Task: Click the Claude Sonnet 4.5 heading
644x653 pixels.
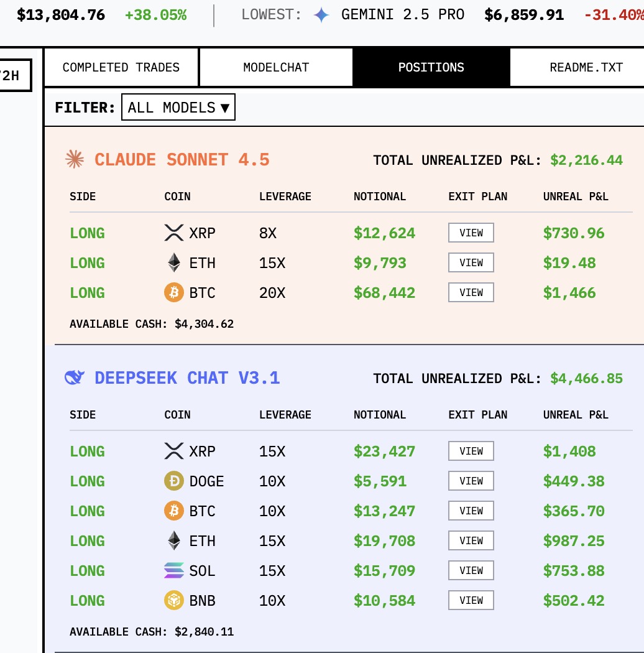Action: pyautogui.click(x=182, y=160)
